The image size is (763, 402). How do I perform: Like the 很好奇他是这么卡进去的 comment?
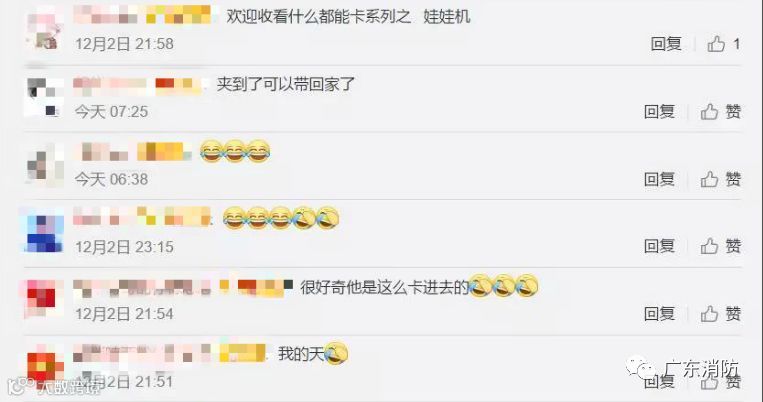(x=709, y=314)
